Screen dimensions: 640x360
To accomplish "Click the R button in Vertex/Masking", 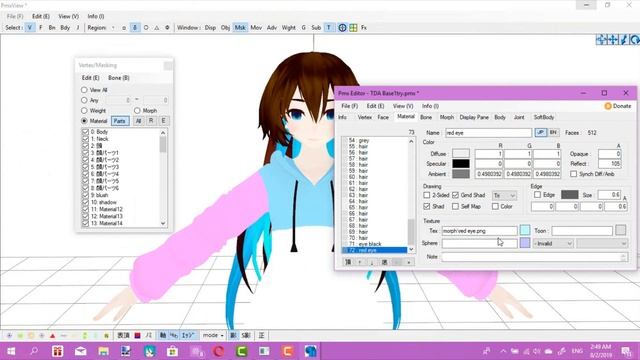I will click(151, 121).
